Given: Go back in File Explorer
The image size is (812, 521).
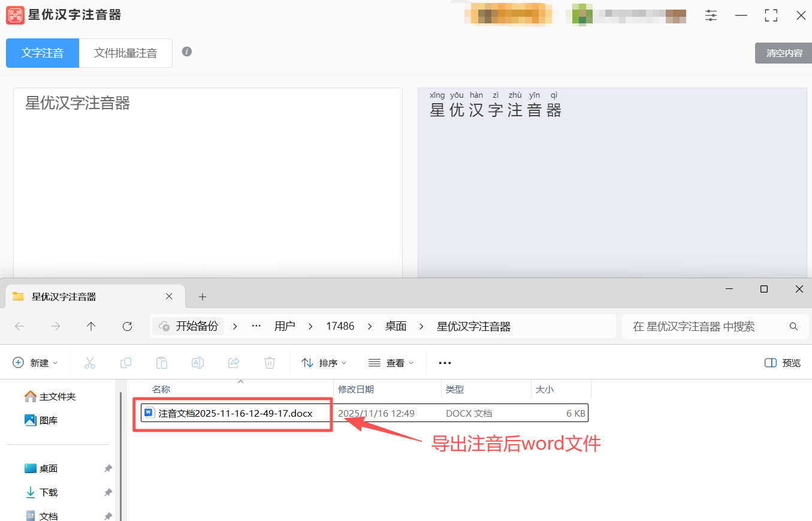Looking at the screenshot, I should (20, 326).
